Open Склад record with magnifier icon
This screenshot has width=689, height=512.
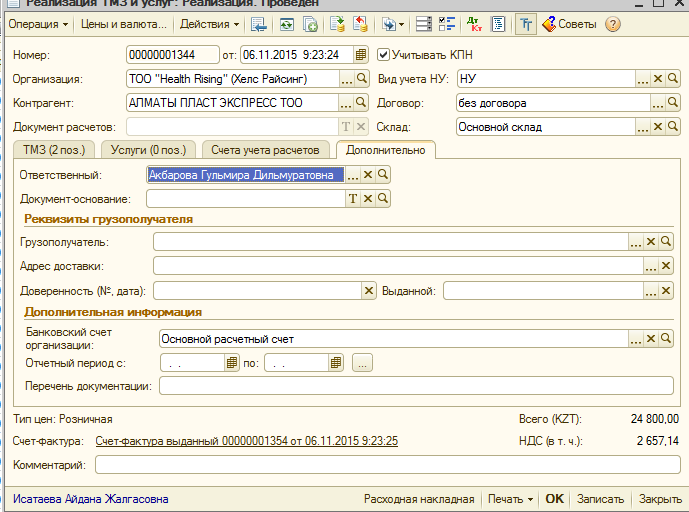point(673,127)
